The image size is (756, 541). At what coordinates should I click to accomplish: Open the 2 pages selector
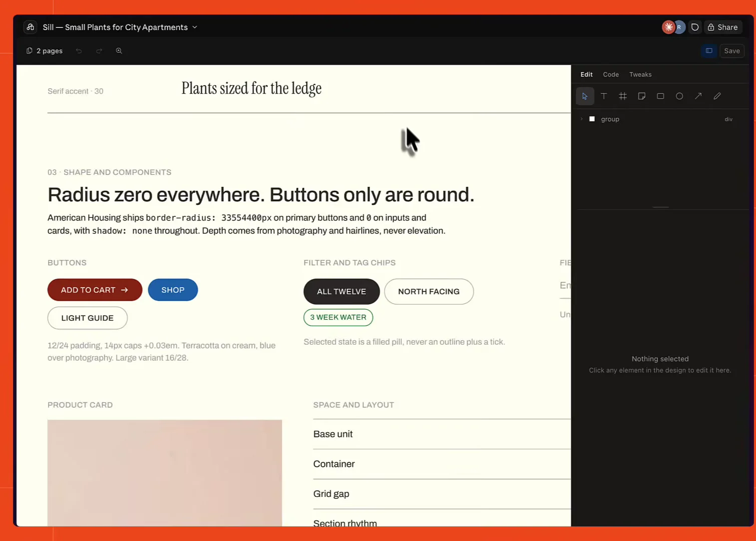click(x=45, y=51)
